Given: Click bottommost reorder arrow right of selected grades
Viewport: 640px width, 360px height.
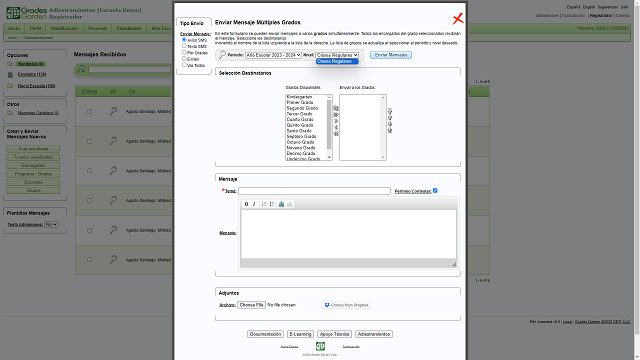Looking at the screenshot, I should click(x=390, y=130).
